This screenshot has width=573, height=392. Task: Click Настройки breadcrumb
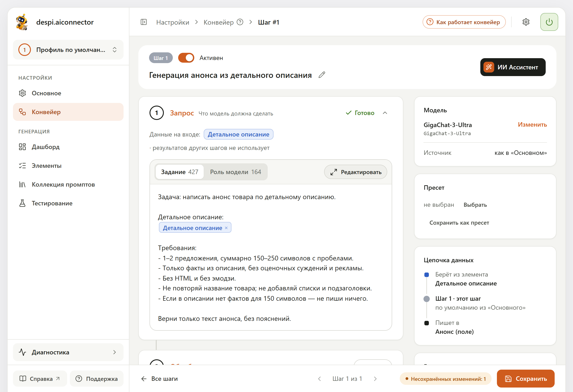[x=173, y=22]
